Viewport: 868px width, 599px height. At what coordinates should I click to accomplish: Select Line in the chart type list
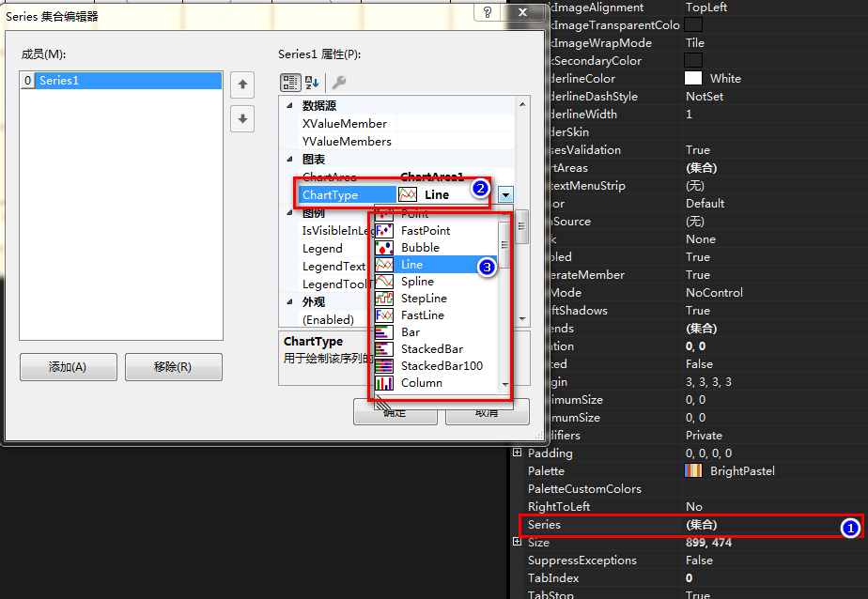[x=436, y=265]
